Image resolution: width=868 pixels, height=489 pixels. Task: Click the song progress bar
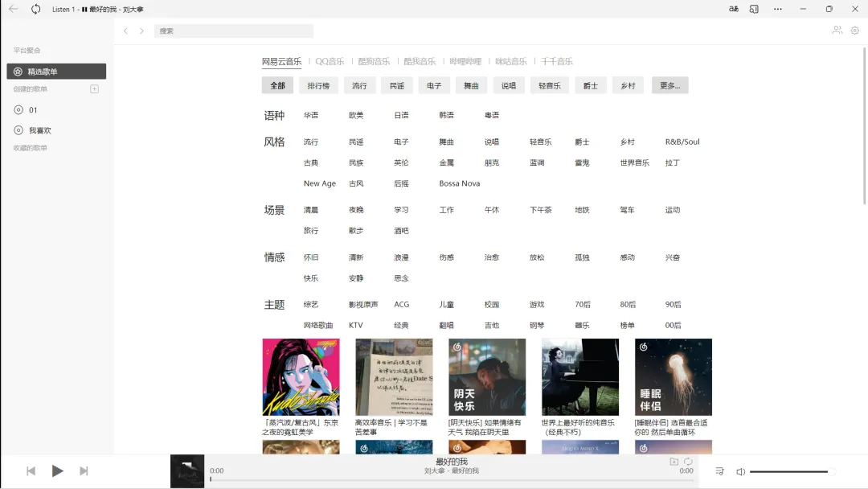(x=451, y=479)
